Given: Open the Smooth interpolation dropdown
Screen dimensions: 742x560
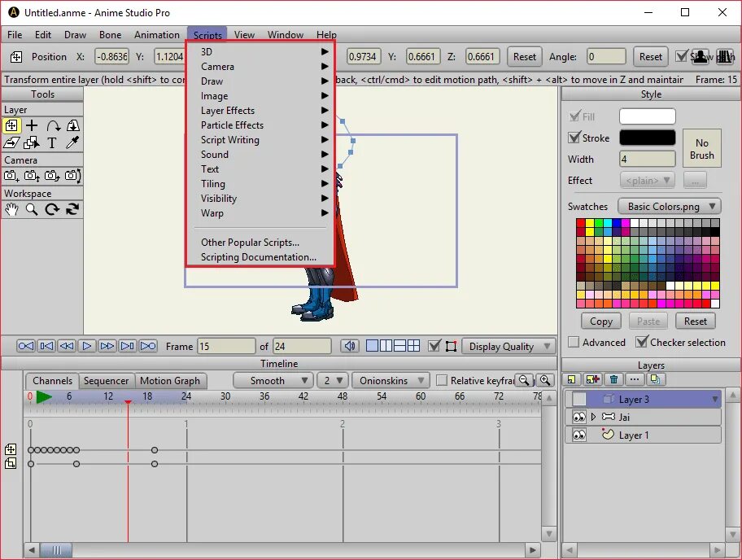Looking at the screenshot, I should pyautogui.click(x=273, y=381).
